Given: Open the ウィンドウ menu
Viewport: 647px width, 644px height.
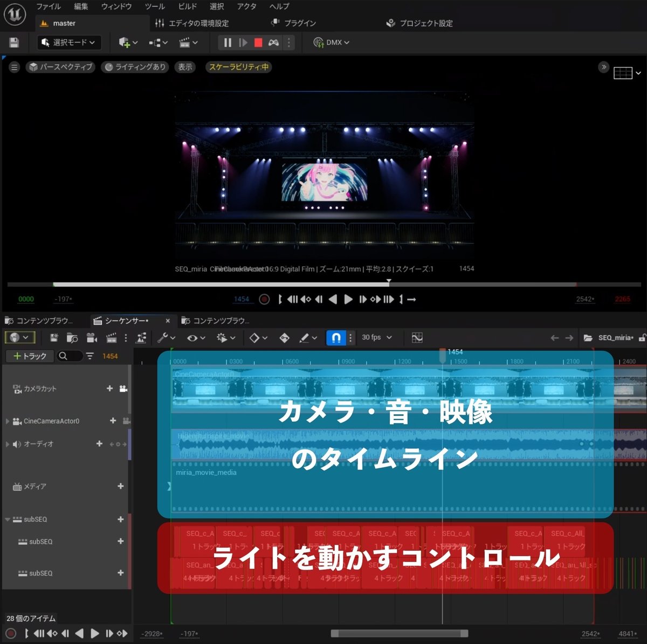Looking at the screenshot, I should coord(116,6).
